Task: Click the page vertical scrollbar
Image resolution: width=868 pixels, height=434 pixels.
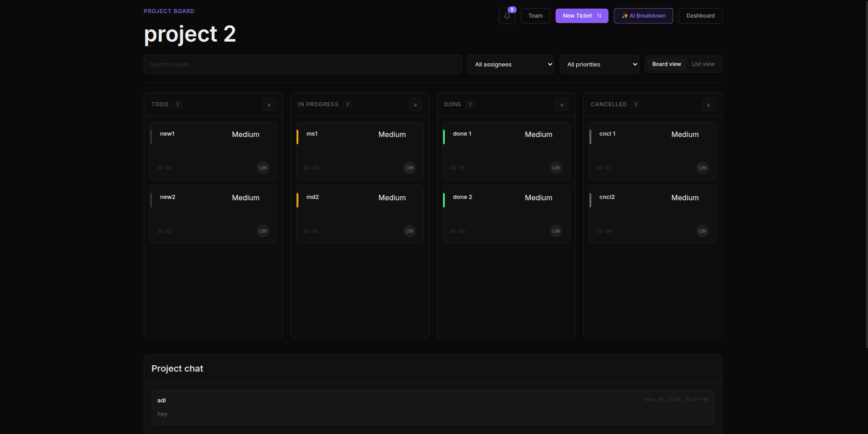Action: coord(866,174)
